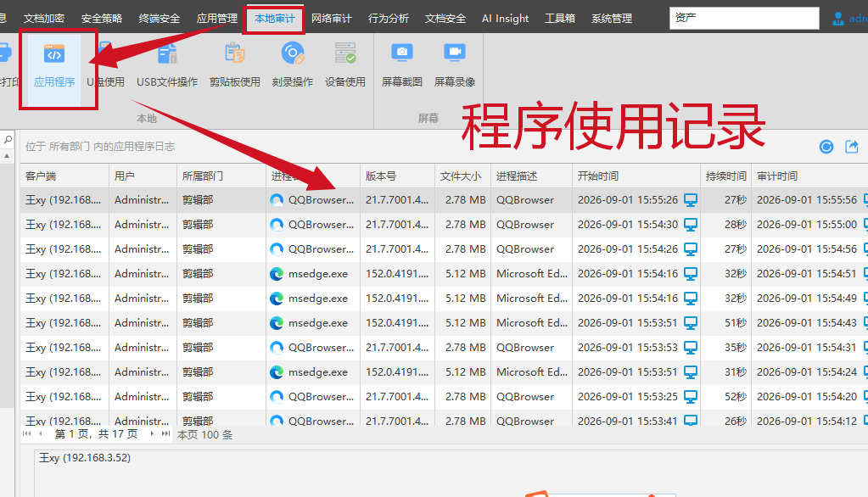Open 设备使用 audit
The width and height of the screenshot is (868, 497).
coord(344,66)
